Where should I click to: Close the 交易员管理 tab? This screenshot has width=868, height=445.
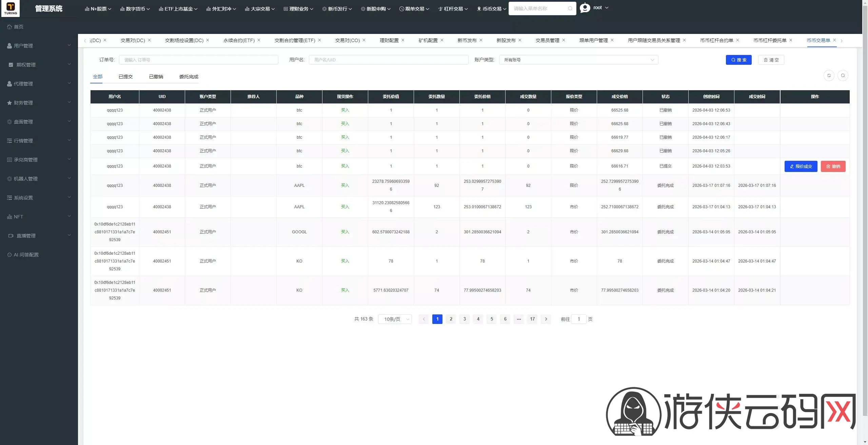coord(564,40)
